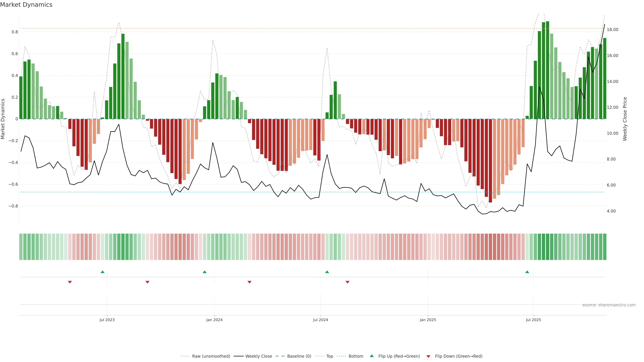Click the darkest green heatmap cell after Jul 2025
The width and height of the screenshot is (644, 362).
[x=548, y=247]
